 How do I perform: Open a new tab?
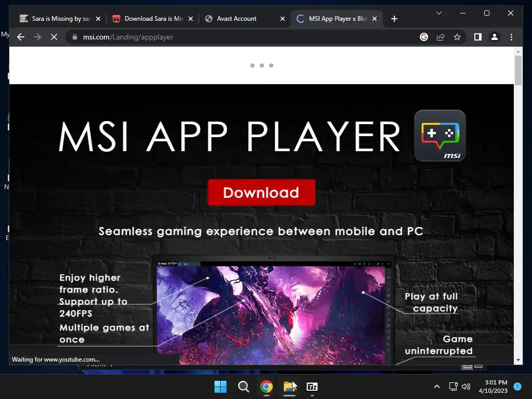click(394, 19)
